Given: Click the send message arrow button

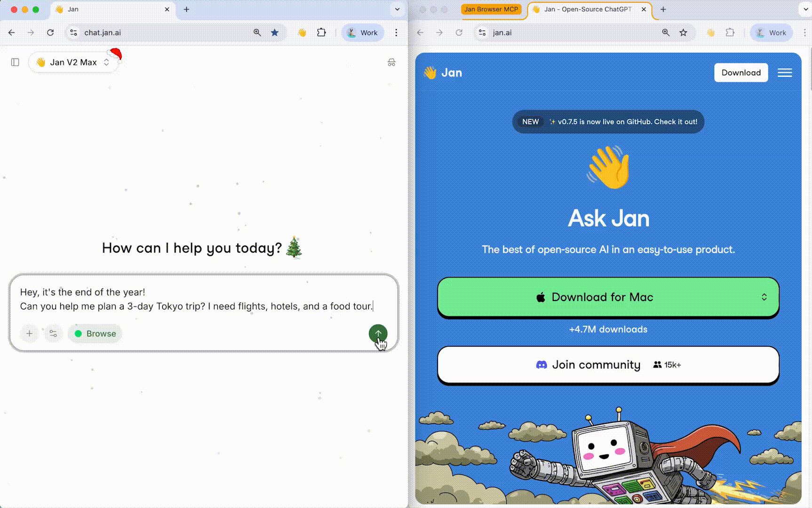Looking at the screenshot, I should pos(378,333).
